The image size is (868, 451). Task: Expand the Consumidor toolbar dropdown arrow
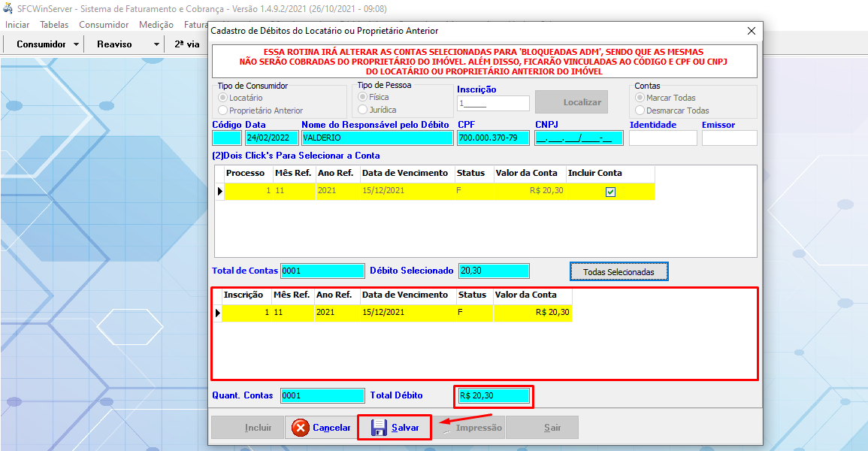tap(77, 44)
